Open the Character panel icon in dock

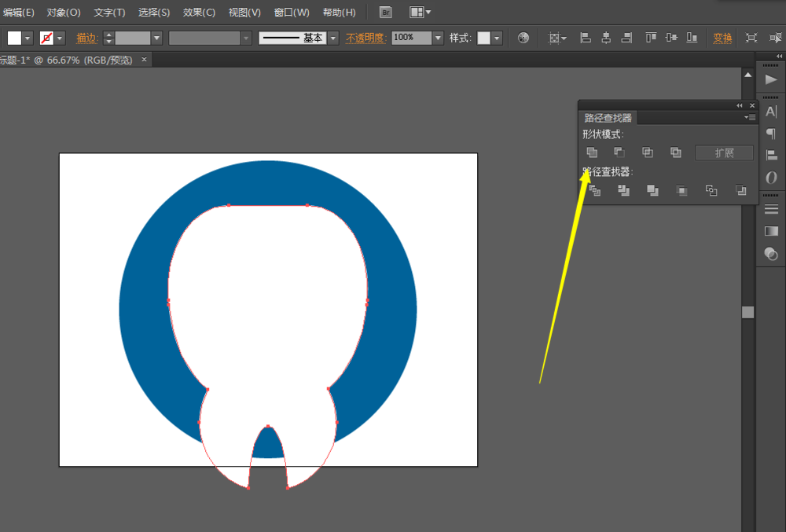pyautogui.click(x=771, y=112)
